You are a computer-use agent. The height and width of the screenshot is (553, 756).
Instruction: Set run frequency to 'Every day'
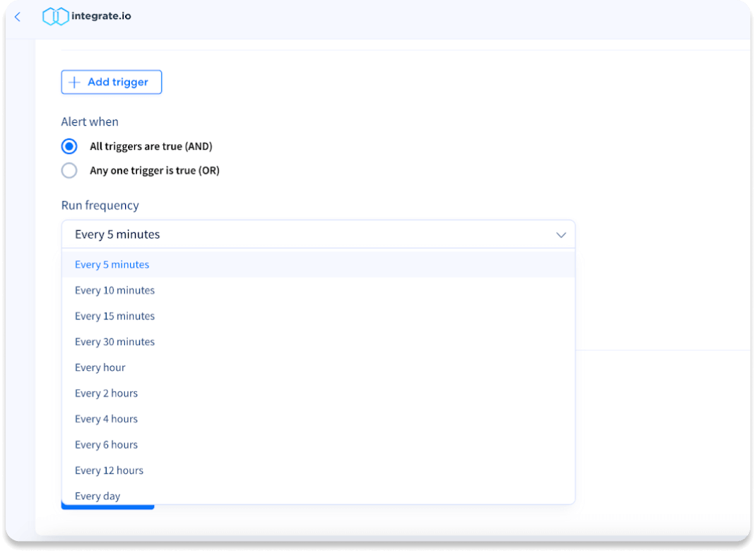coord(98,496)
